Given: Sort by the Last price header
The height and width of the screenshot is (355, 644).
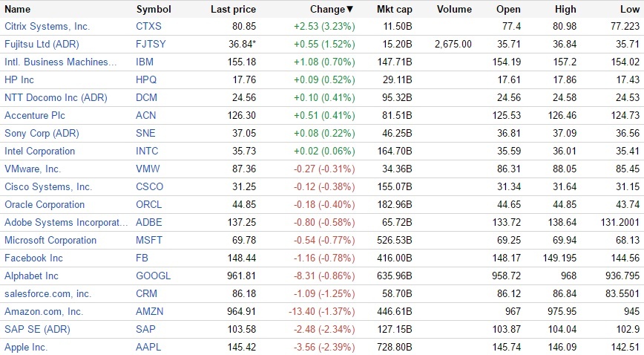Looking at the screenshot, I should point(233,10).
